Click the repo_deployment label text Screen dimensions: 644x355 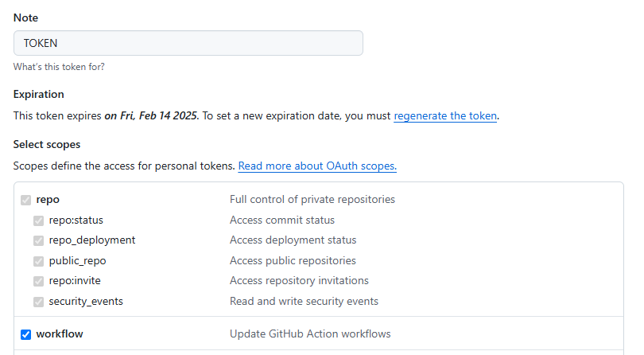[92, 240]
